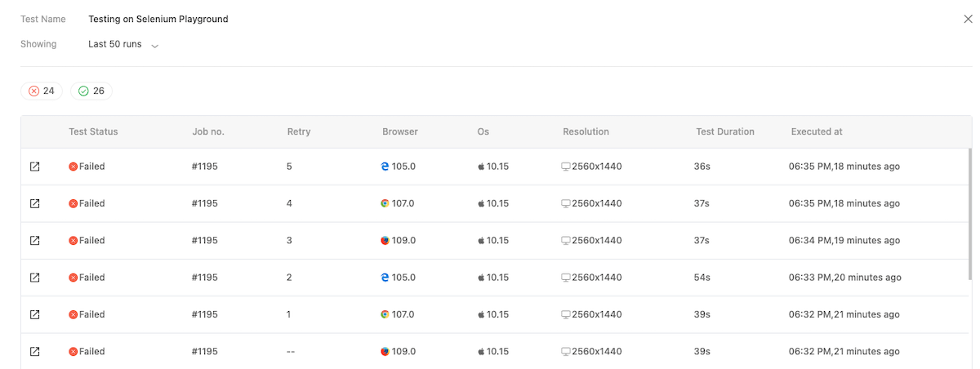This screenshot has height=369, width=980.
Task: Click the Test Status column header
Action: point(93,131)
